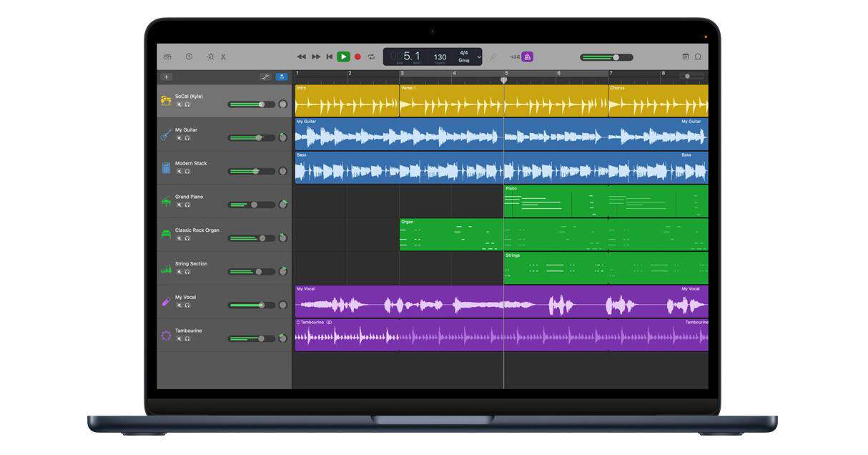868x455 pixels.
Task: Select the Modern Stack track icon
Action: point(166,167)
